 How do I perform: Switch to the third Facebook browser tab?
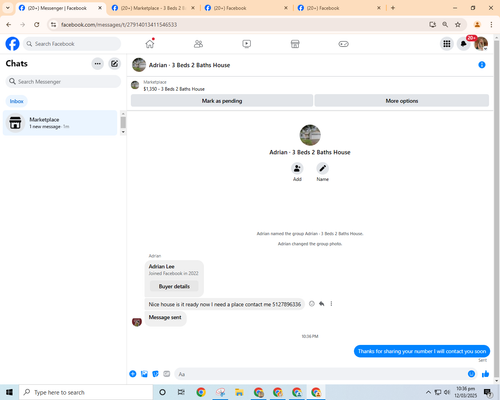pos(246,8)
